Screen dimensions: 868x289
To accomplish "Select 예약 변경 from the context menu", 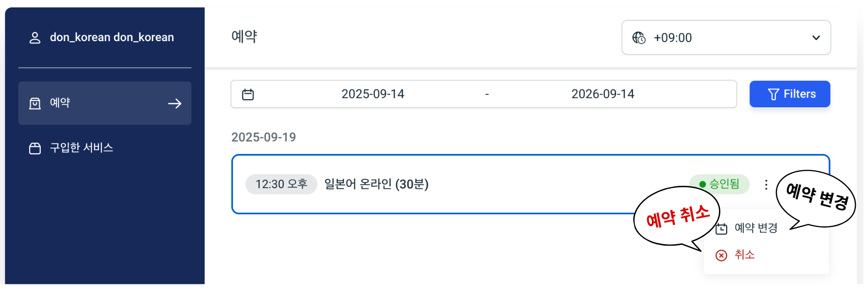I will [x=756, y=228].
